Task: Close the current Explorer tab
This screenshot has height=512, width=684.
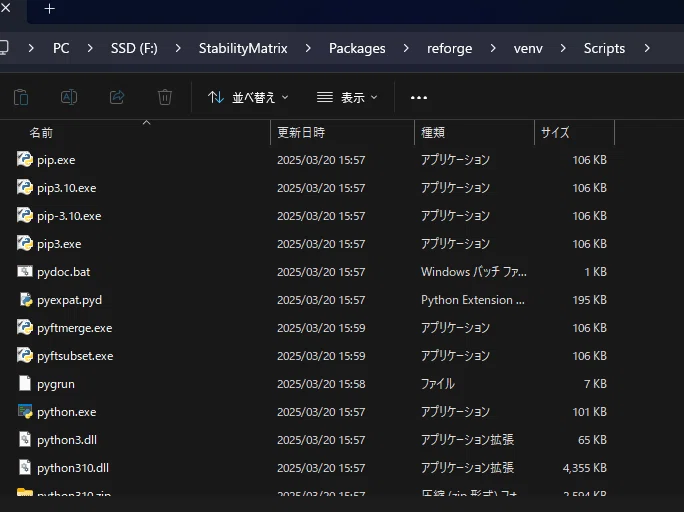Action: (6, 8)
